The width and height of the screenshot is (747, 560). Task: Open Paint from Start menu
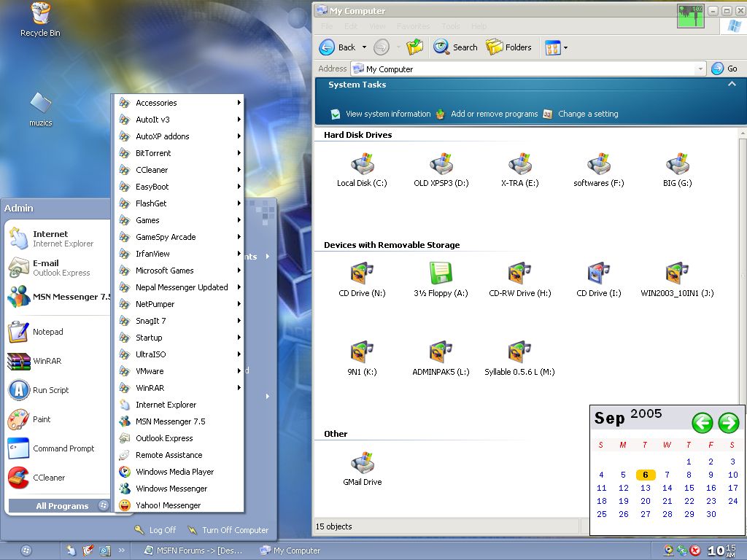(x=58, y=419)
